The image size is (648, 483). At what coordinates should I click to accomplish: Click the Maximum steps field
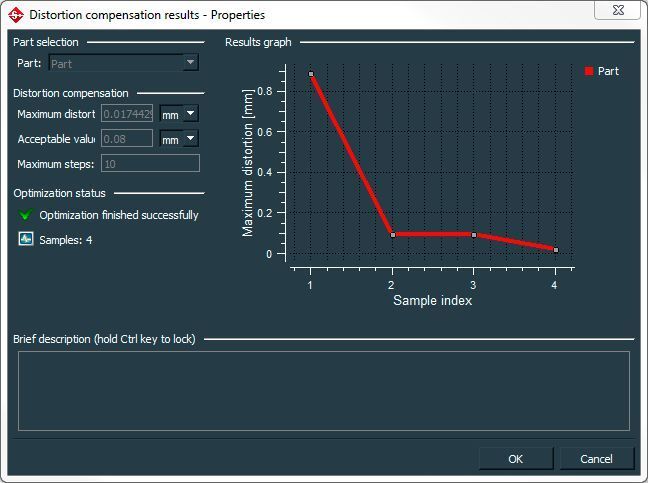point(150,164)
